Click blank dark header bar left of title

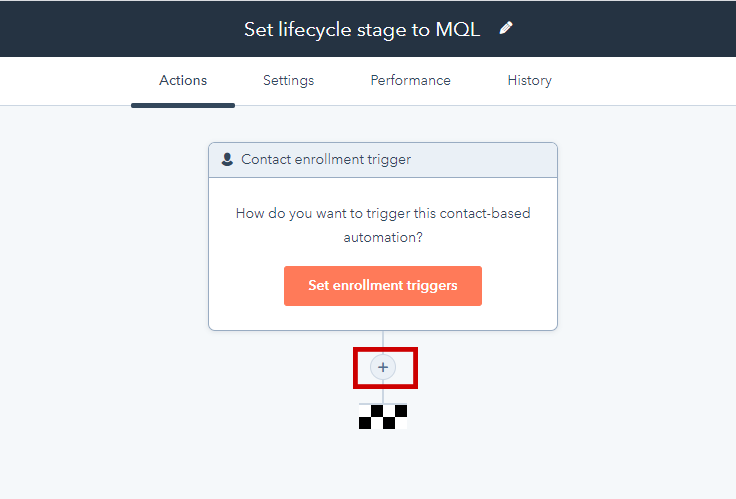(117, 29)
